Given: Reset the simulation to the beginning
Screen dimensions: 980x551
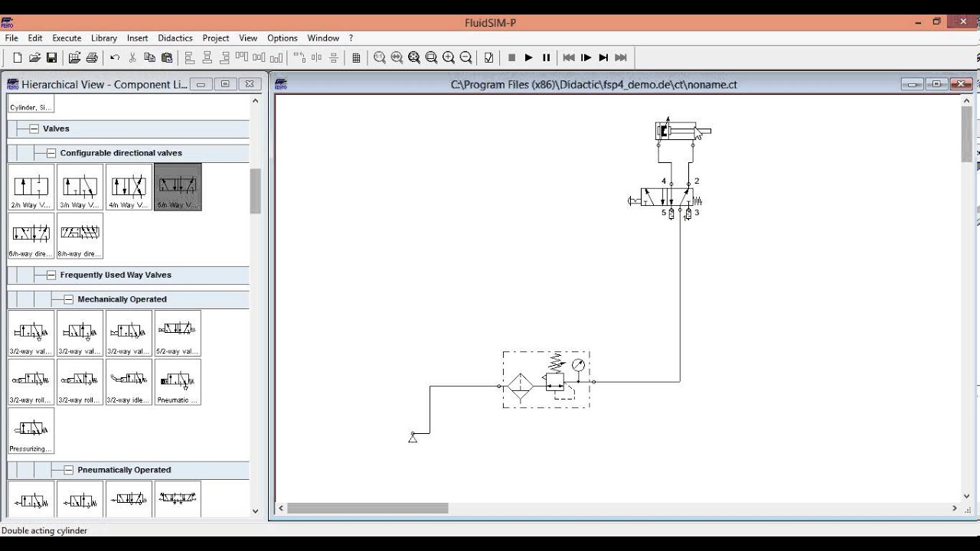Looking at the screenshot, I should [569, 57].
